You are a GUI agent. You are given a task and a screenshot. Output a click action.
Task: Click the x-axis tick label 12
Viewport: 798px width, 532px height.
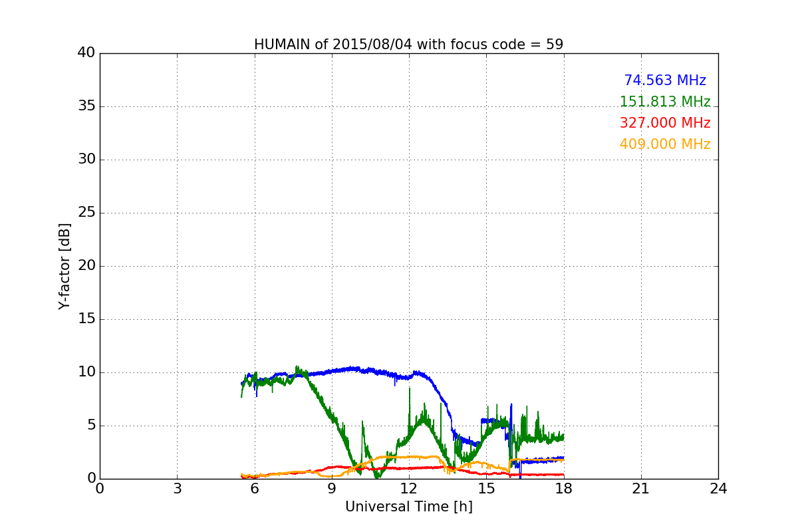pos(409,488)
